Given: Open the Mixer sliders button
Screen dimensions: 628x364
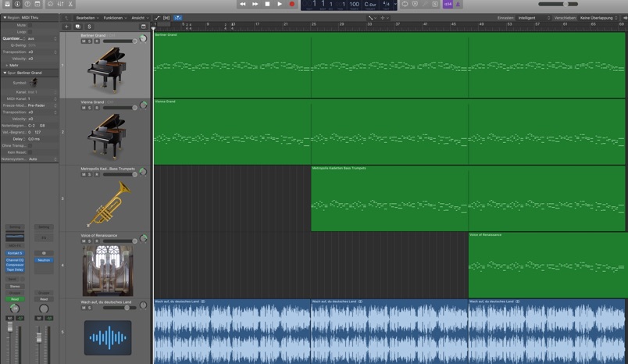Looking at the screenshot, I should coord(60,4).
